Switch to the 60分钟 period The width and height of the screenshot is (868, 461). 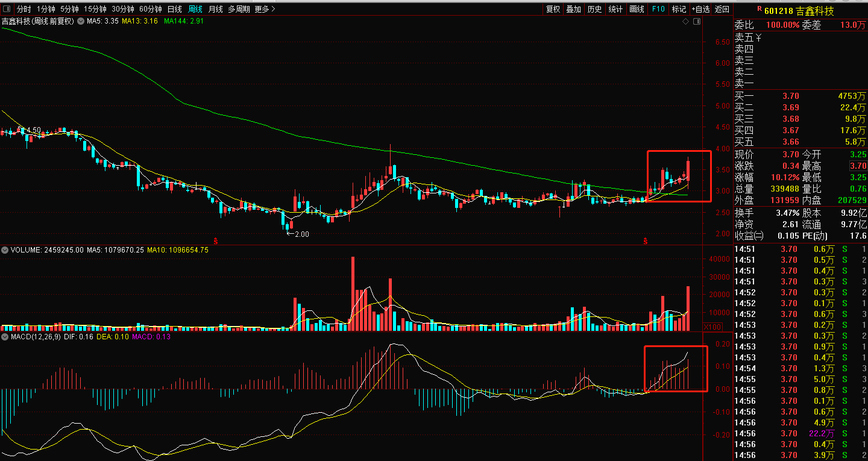151,9
